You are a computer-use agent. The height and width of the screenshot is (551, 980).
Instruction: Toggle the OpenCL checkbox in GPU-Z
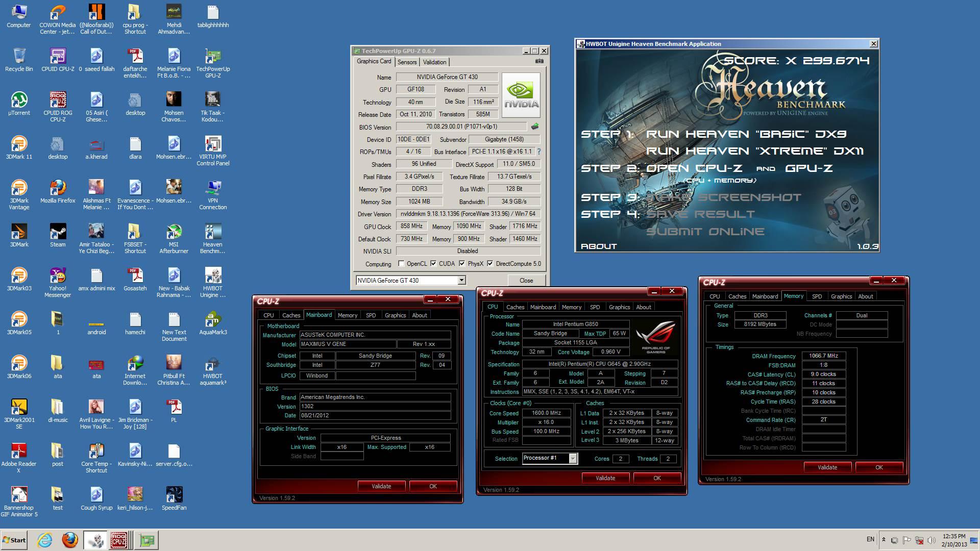coord(401,264)
